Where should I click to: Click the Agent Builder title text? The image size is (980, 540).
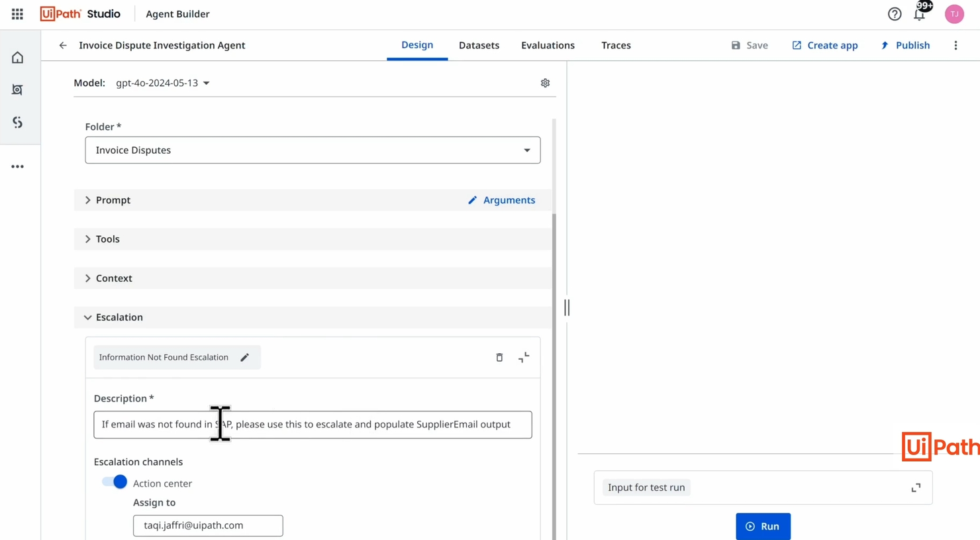[x=177, y=14]
